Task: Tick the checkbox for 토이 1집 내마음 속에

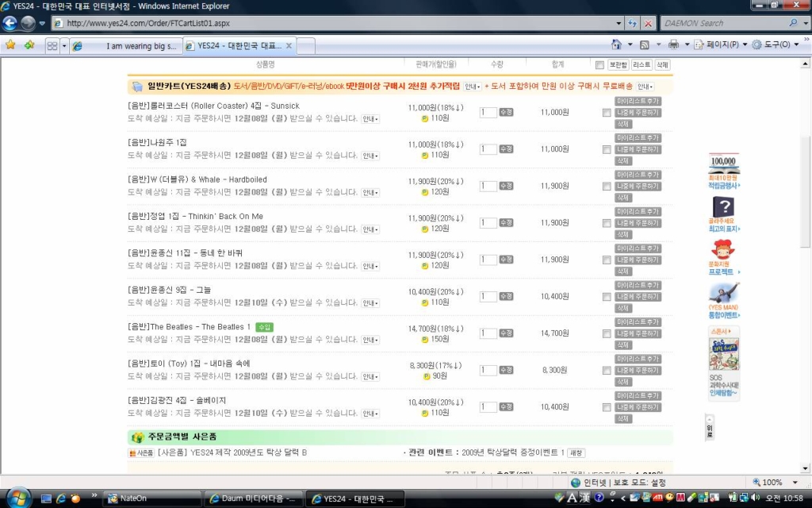Action: click(x=607, y=370)
